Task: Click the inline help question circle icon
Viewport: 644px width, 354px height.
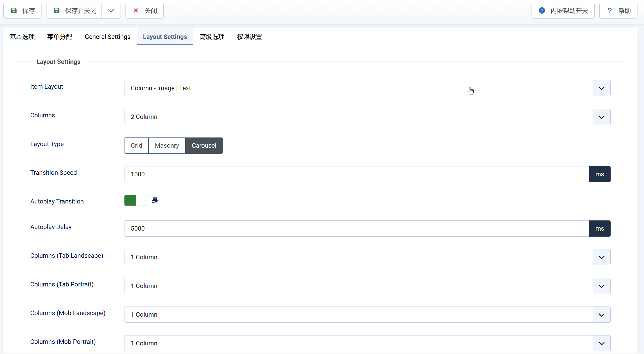Action: point(542,11)
